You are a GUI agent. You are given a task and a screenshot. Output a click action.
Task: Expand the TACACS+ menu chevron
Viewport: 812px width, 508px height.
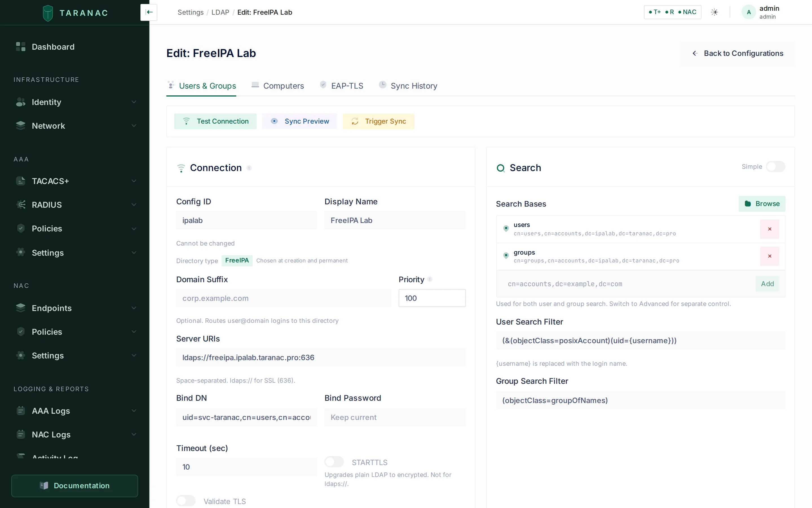click(134, 181)
